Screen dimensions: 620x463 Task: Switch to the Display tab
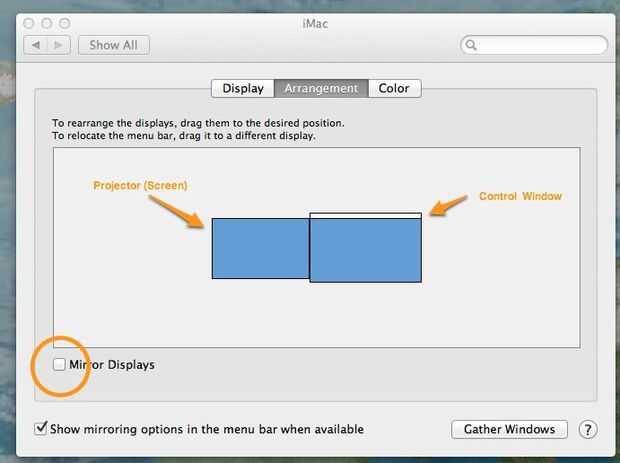pyautogui.click(x=243, y=88)
